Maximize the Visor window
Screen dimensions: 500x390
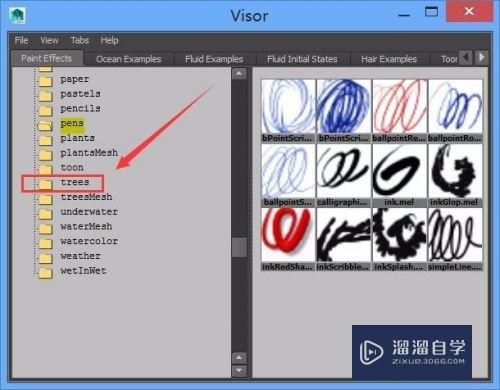431,12
